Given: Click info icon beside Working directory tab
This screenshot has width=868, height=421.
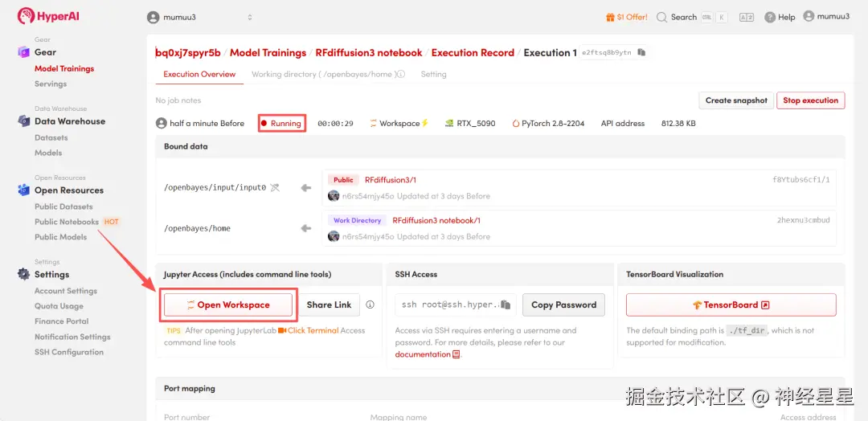Looking at the screenshot, I should [x=401, y=74].
